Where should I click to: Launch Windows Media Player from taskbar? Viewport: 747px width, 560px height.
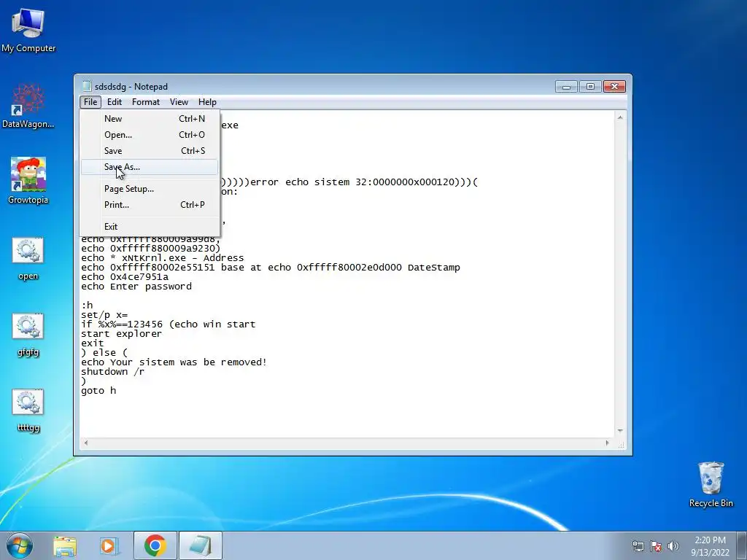[109, 545]
